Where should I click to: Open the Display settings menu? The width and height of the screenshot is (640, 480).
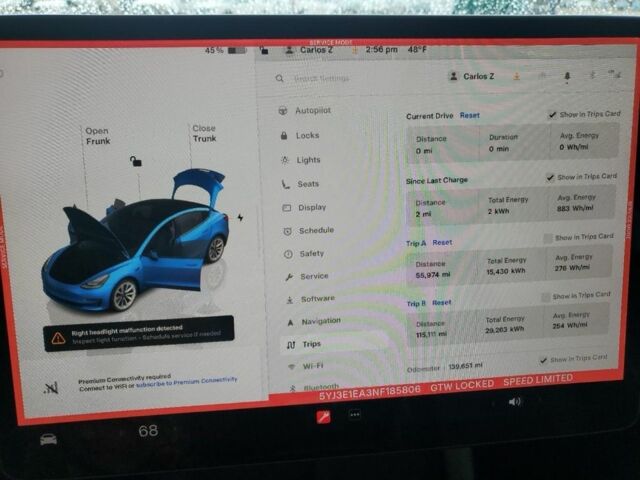(x=305, y=207)
